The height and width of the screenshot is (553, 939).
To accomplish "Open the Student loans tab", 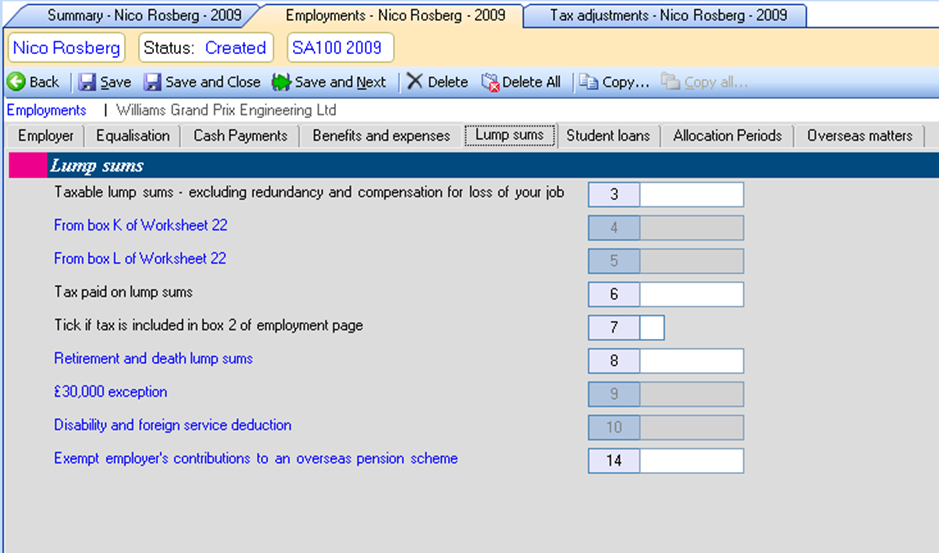I will coord(608,136).
